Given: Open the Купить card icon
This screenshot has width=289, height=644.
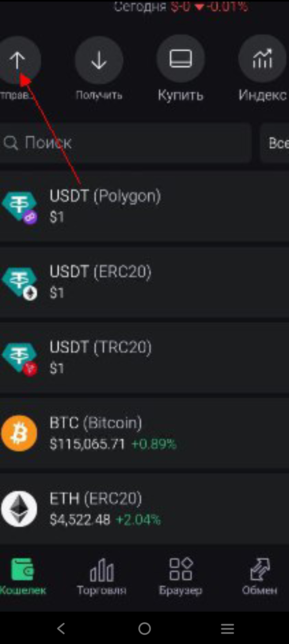Looking at the screenshot, I should tap(181, 58).
